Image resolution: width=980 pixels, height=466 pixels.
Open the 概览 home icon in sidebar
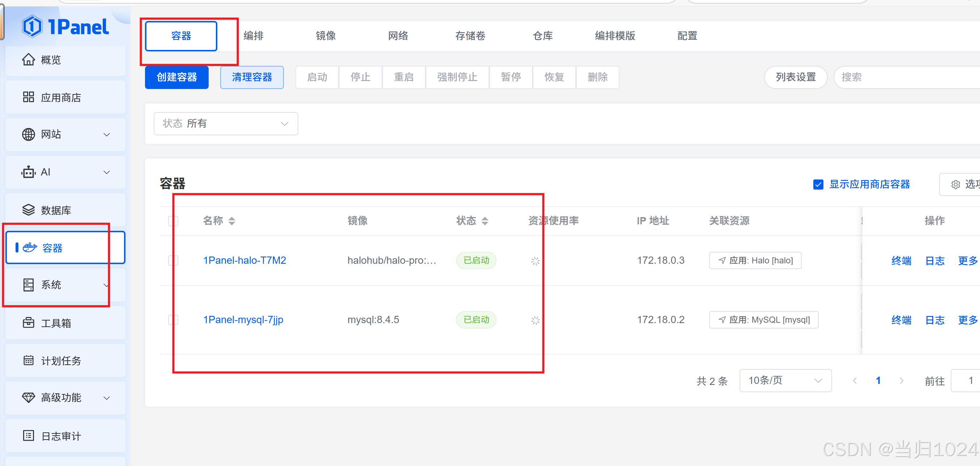[x=29, y=60]
